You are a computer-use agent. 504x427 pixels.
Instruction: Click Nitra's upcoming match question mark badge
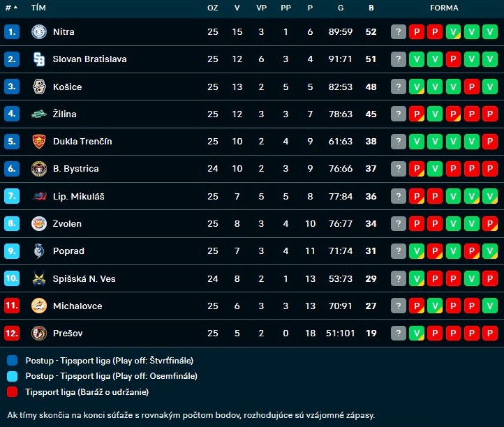pos(399,31)
